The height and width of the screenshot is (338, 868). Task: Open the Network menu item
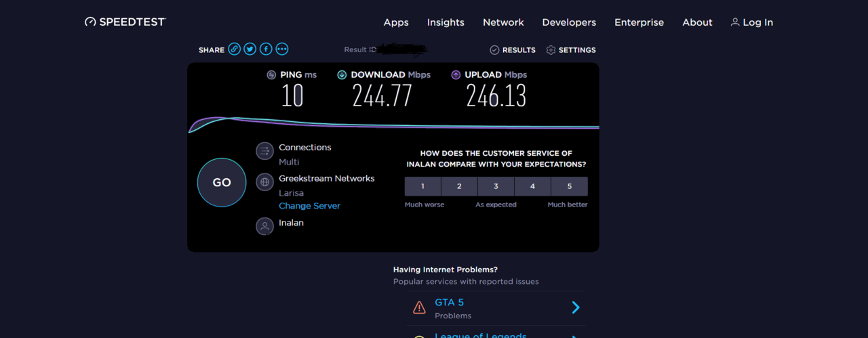point(503,22)
